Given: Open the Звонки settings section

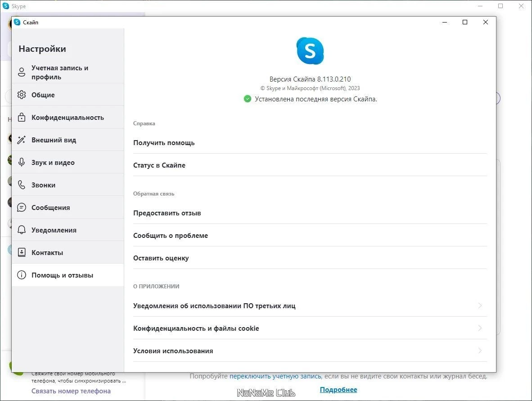Looking at the screenshot, I should [x=68, y=185].
